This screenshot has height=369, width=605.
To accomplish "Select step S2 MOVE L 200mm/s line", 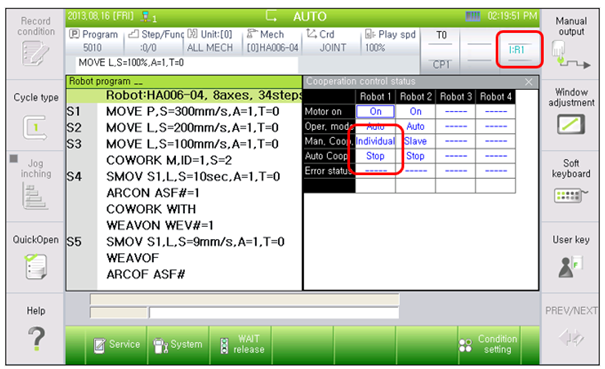I will (x=184, y=128).
